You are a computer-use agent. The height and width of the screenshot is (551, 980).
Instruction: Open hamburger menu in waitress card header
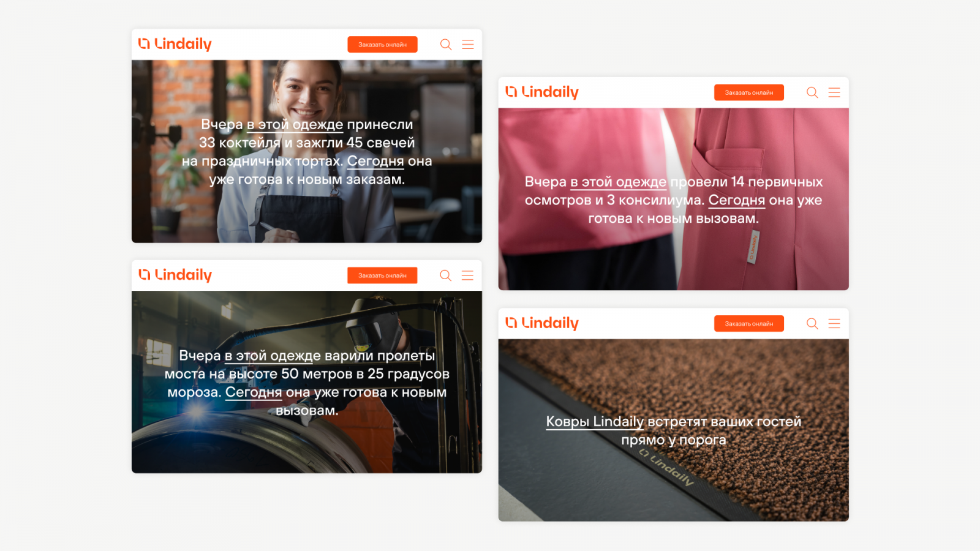click(x=468, y=45)
